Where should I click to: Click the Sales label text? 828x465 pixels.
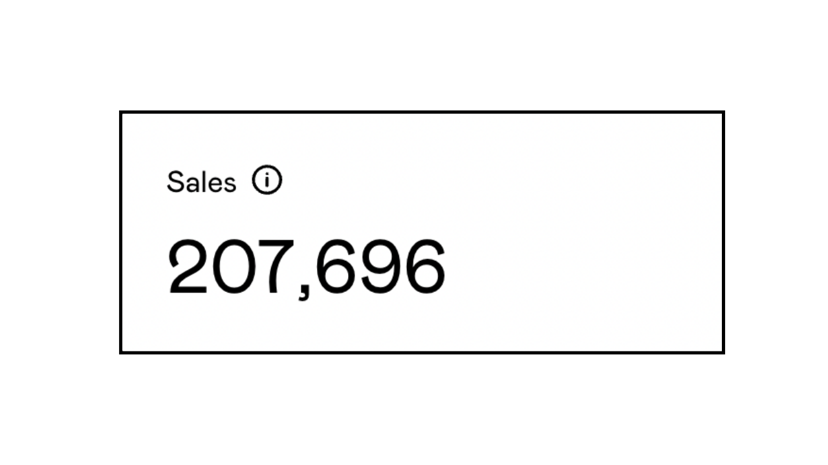[x=201, y=182]
